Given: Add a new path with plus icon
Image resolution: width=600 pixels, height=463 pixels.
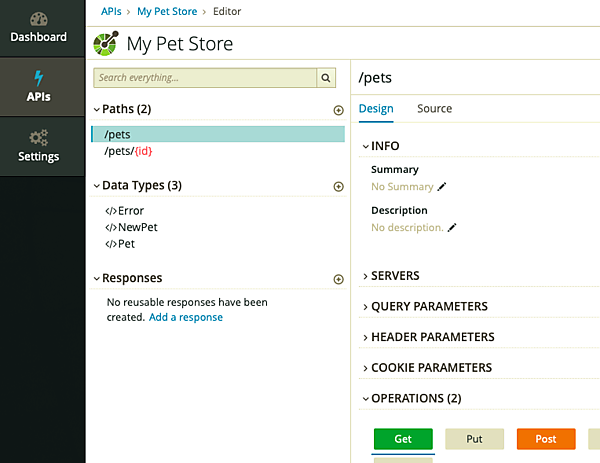Looking at the screenshot, I should pyautogui.click(x=338, y=110).
